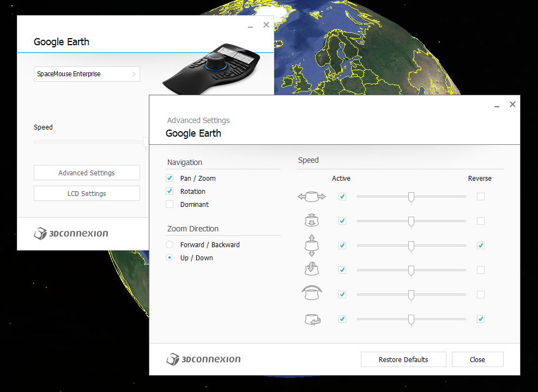Click the pan left/right axis icon

click(312, 197)
